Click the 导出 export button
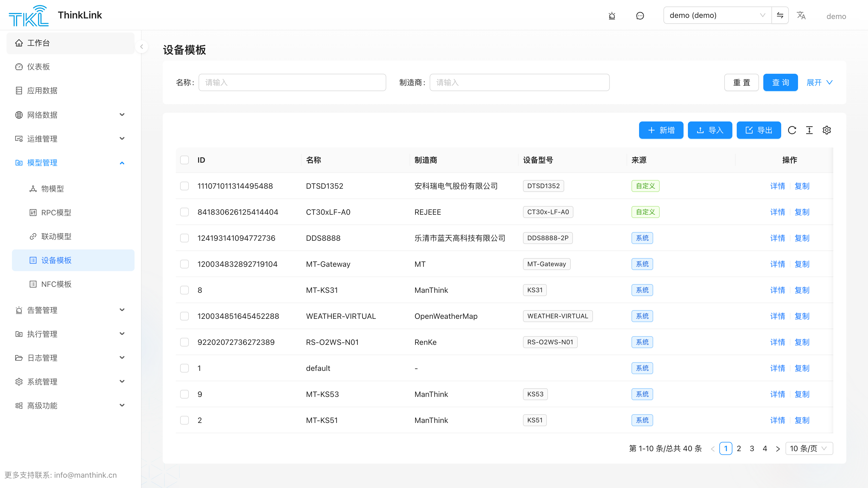Screen dimensions: 868x488 click(x=759, y=130)
